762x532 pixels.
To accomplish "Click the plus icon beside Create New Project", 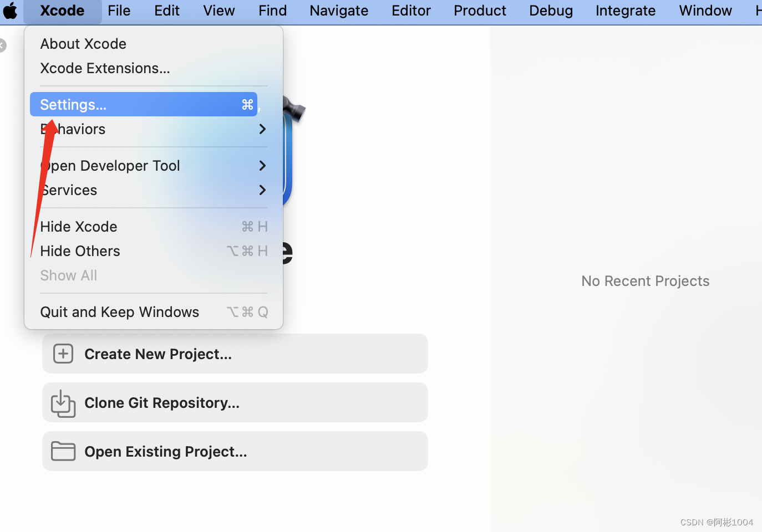I will point(63,354).
